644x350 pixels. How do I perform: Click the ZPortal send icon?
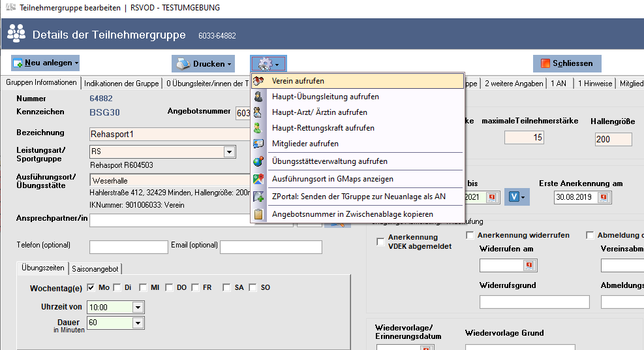click(259, 197)
